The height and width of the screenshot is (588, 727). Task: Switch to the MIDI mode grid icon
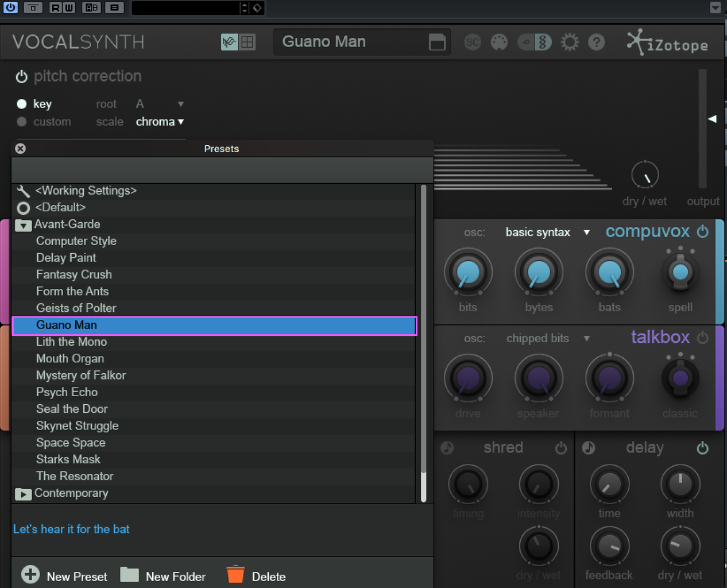click(248, 42)
